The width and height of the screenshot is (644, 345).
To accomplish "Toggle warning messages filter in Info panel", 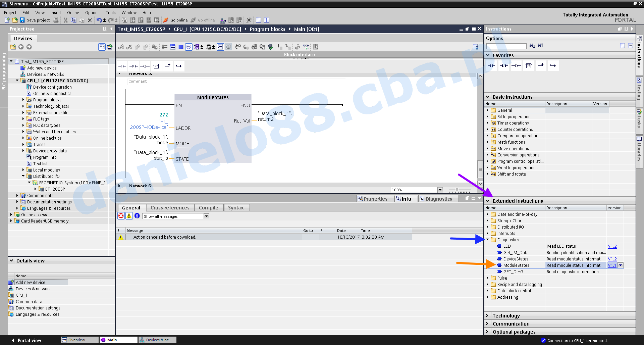I will pyautogui.click(x=129, y=216).
